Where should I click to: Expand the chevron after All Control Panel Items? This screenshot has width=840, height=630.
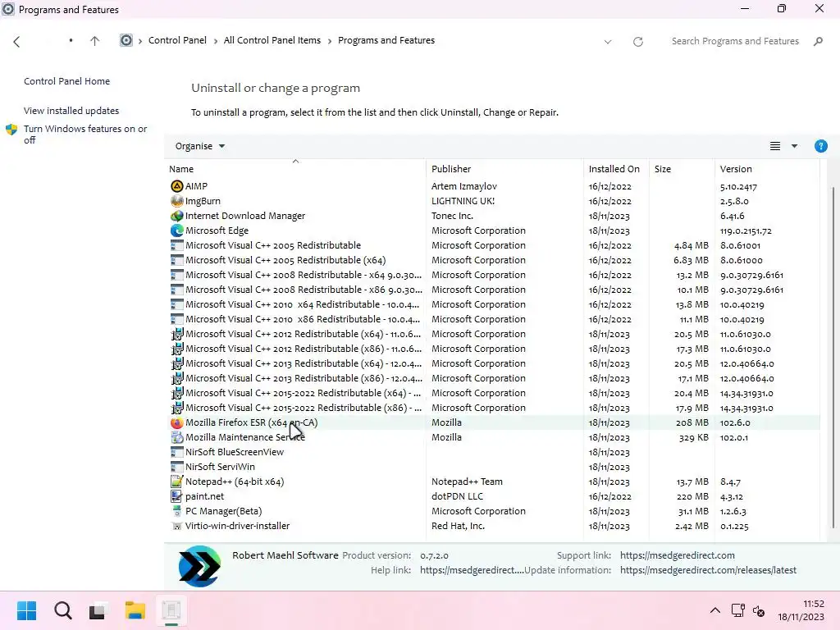pos(330,41)
